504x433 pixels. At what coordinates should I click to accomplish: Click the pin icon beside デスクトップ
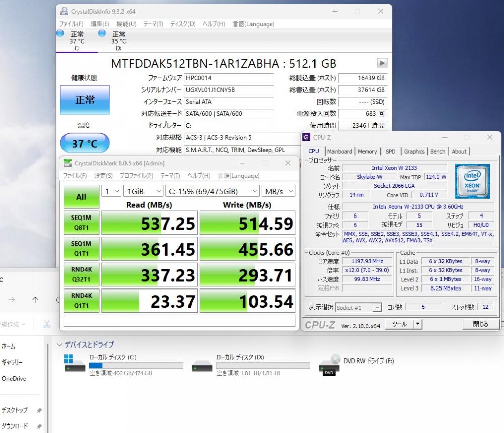[x=39, y=410]
